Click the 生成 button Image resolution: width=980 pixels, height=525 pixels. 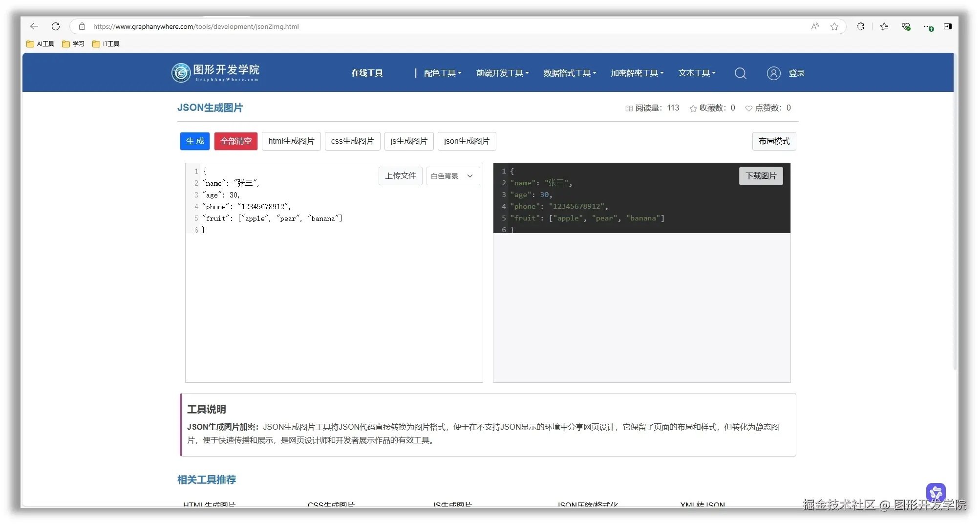pos(194,141)
